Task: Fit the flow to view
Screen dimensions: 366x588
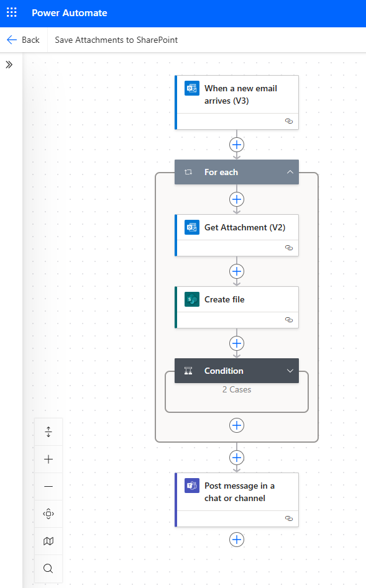Action: [x=48, y=513]
